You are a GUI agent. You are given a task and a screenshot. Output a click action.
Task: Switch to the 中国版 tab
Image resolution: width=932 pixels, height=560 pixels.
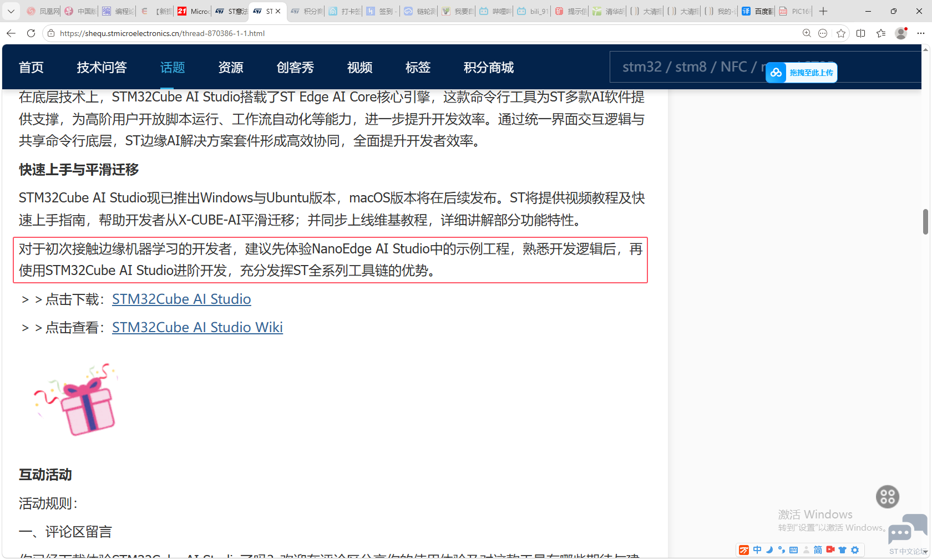(x=80, y=11)
